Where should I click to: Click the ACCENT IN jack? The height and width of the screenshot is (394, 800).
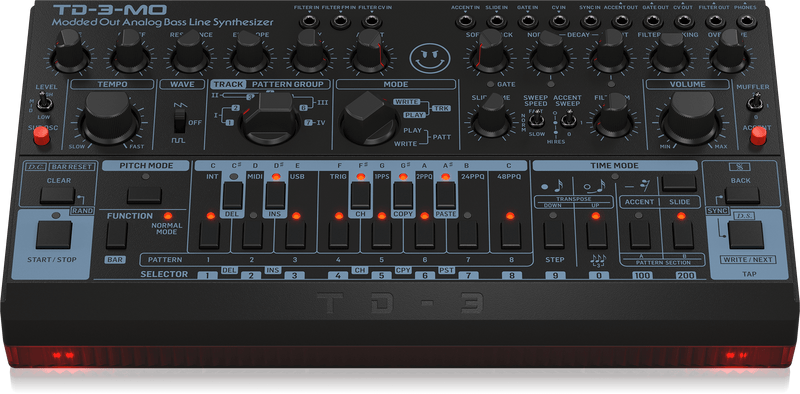click(465, 21)
